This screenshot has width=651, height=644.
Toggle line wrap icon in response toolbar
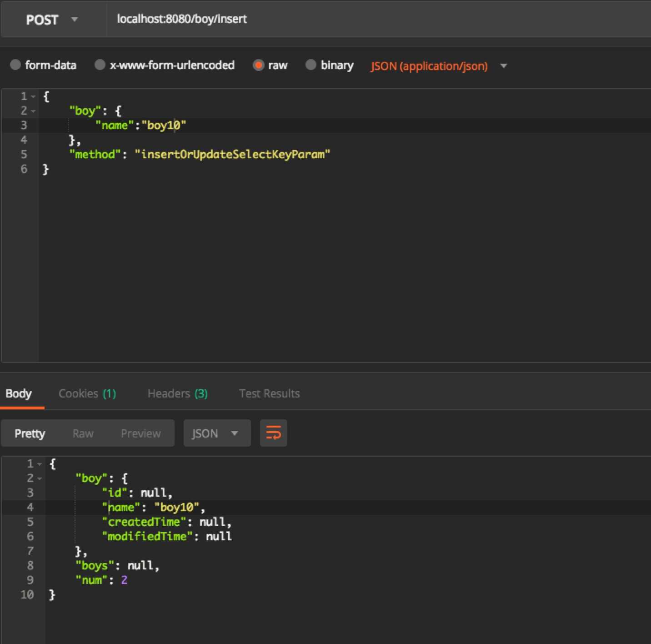tap(273, 433)
